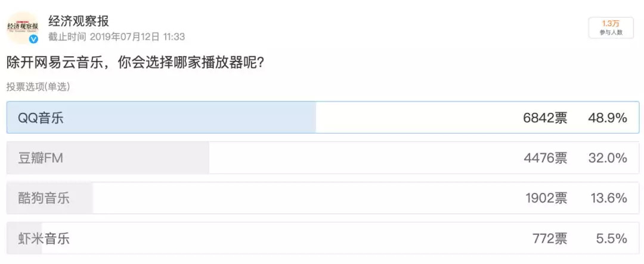Click the 经济观察报 avatar logo
Image resolution: width=644 pixels, height=264 pixels.
(x=23, y=27)
